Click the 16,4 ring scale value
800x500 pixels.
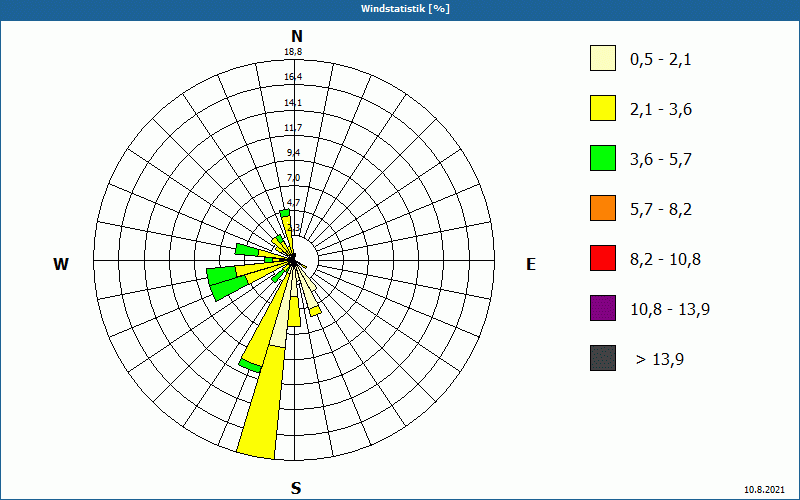[x=293, y=77]
